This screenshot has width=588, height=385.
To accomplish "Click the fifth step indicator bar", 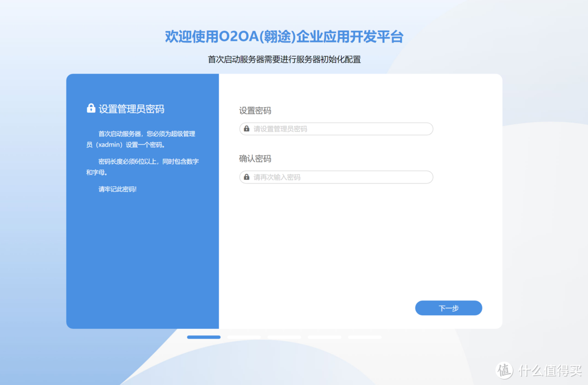I will [x=365, y=337].
